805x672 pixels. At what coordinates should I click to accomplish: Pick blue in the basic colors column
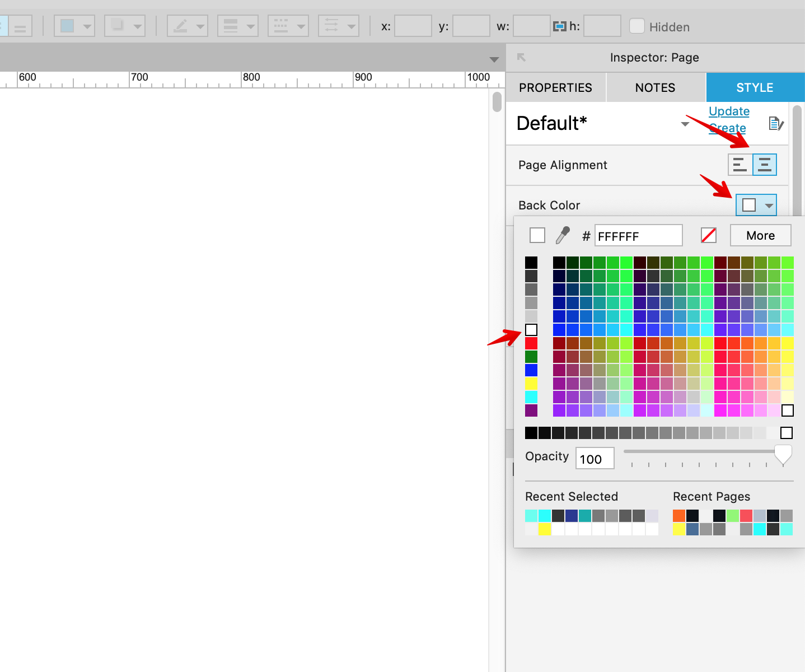531,370
